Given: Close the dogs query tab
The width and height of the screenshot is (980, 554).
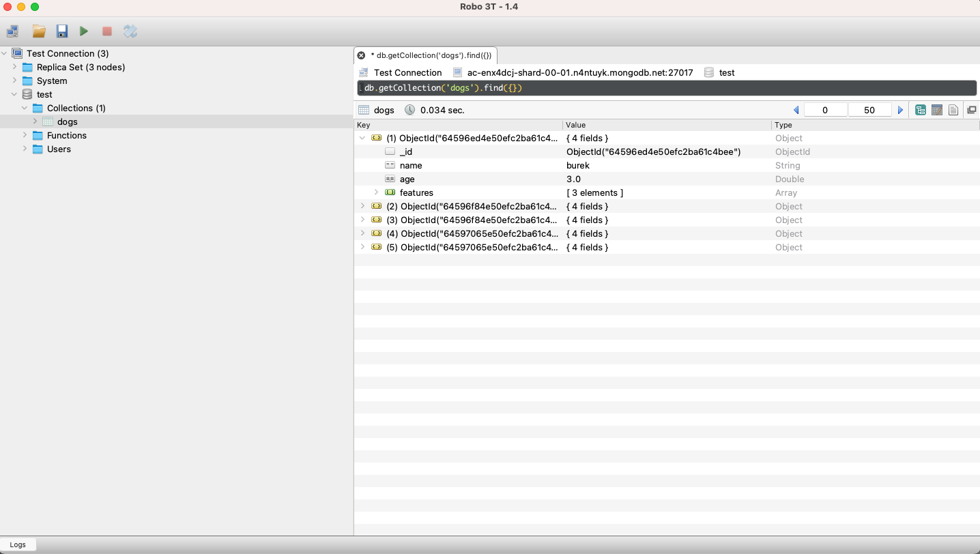Looking at the screenshot, I should pyautogui.click(x=361, y=55).
